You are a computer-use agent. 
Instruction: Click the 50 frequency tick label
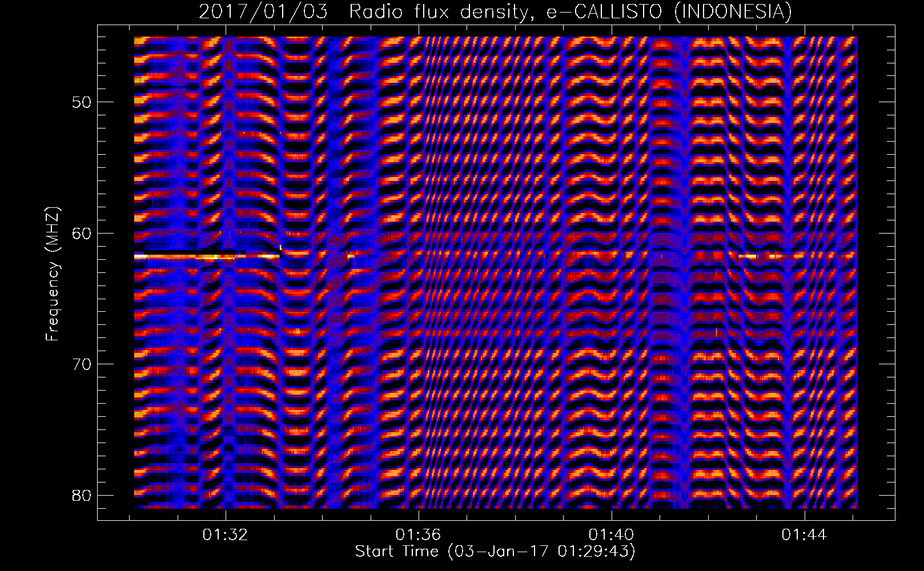tap(82, 102)
